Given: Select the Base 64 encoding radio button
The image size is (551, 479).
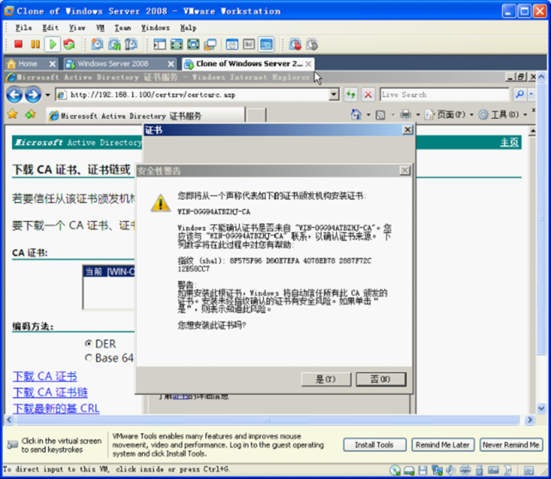Looking at the screenshot, I should [89, 358].
